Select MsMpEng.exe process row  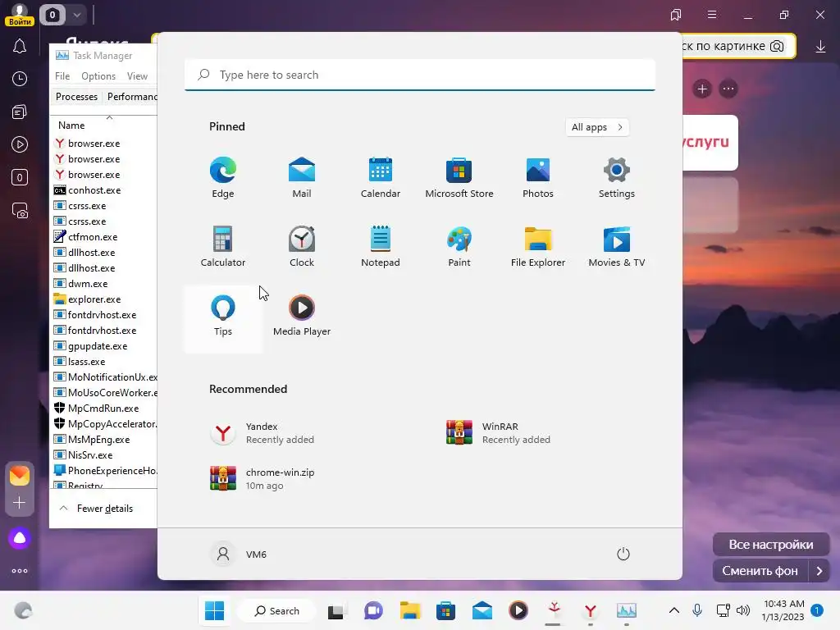(104, 440)
